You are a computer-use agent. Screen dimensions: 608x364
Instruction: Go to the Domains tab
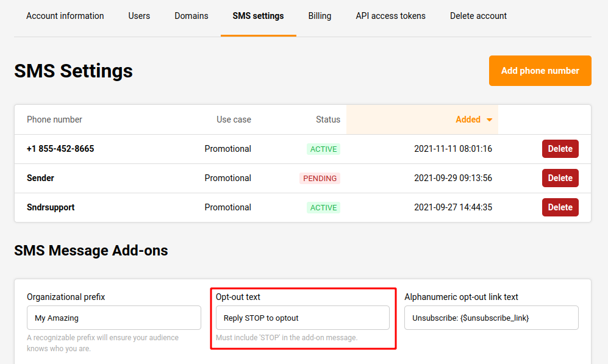pyautogui.click(x=191, y=16)
